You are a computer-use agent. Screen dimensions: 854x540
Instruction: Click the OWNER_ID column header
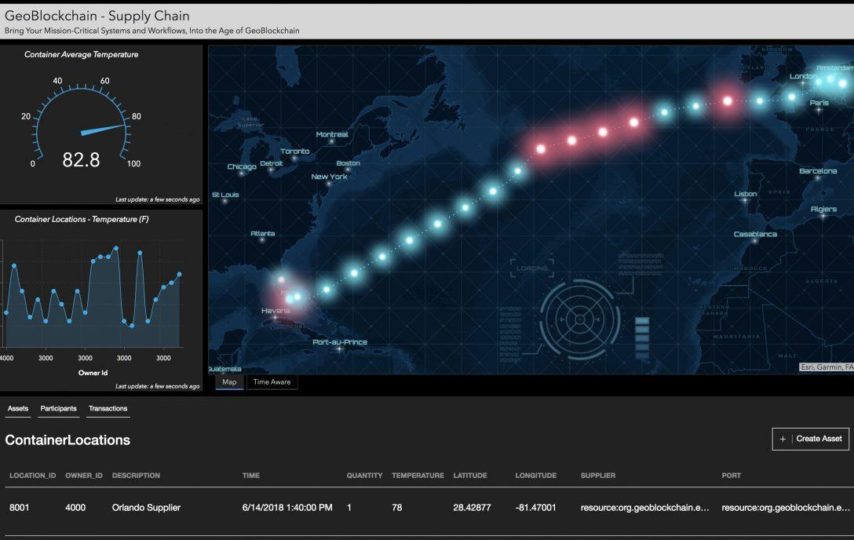(84, 476)
